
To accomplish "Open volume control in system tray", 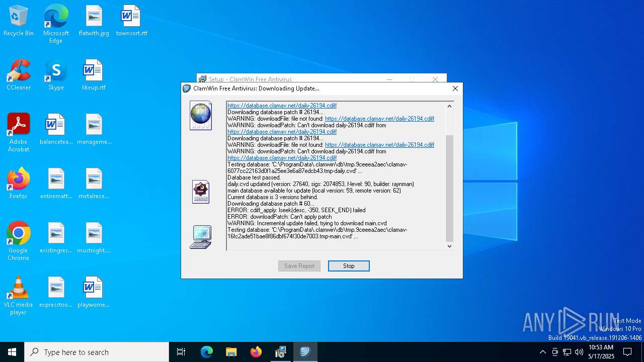I will (579, 352).
